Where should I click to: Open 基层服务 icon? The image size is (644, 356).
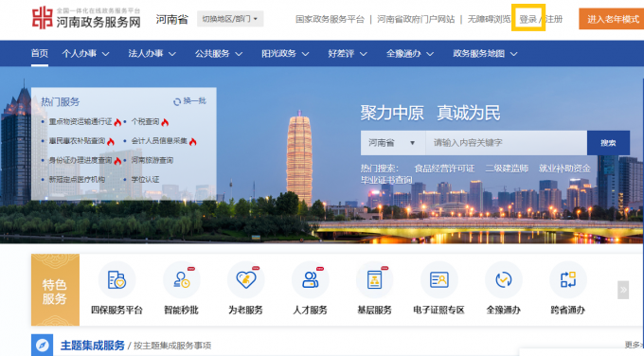375,280
